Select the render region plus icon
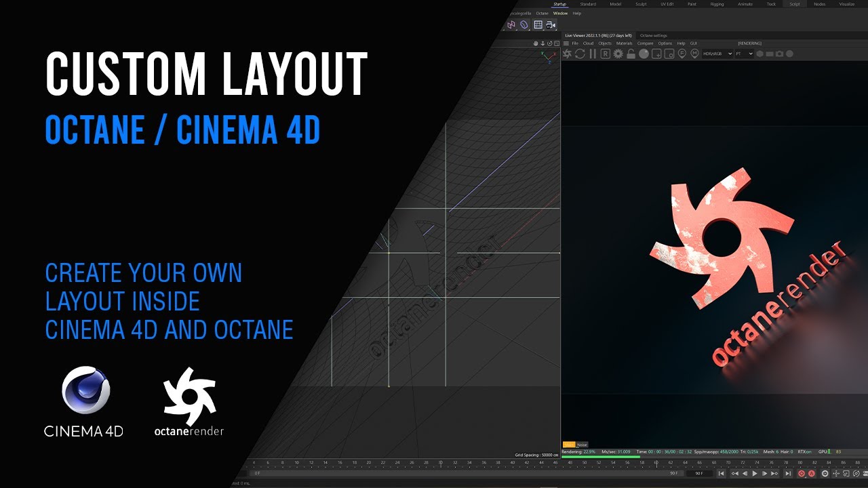Screen dimensions: 868x488 (656, 54)
